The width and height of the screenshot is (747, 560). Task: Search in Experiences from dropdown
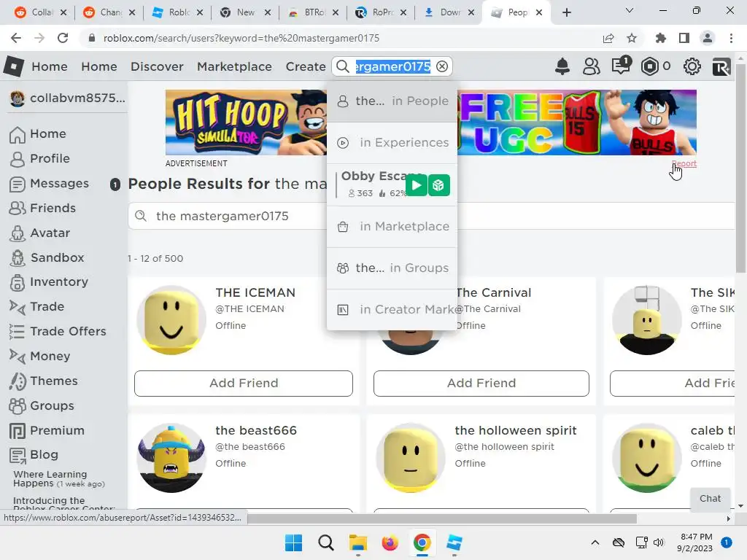pos(392,142)
